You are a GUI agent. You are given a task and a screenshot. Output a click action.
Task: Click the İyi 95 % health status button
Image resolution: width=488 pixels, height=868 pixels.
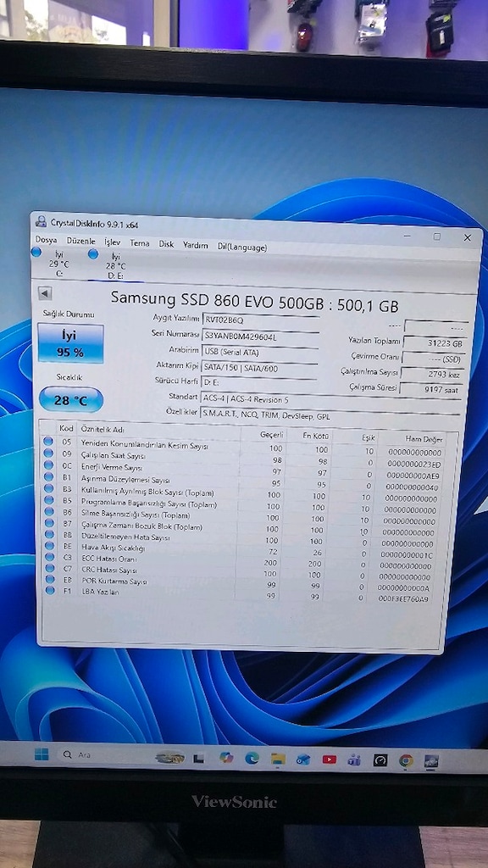point(70,344)
